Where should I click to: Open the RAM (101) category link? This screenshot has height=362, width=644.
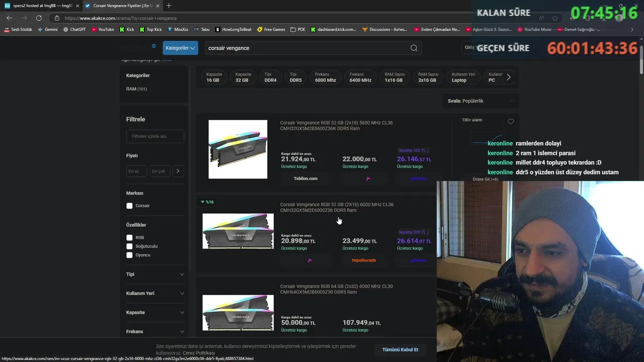pyautogui.click(x=136, y=89)
